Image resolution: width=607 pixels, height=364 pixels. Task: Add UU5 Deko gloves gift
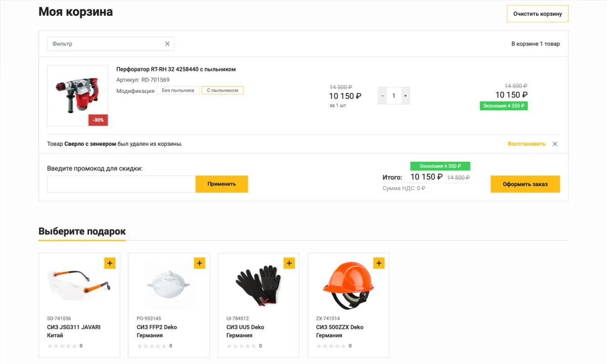tap(289, 263)
